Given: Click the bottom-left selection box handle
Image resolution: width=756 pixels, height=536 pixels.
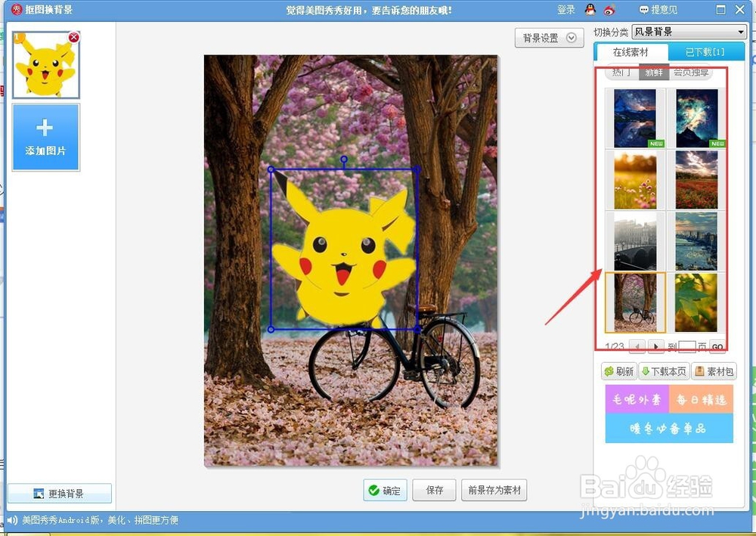Looking at the screenshot, I should pyautogui.click(x=271, y=329).
